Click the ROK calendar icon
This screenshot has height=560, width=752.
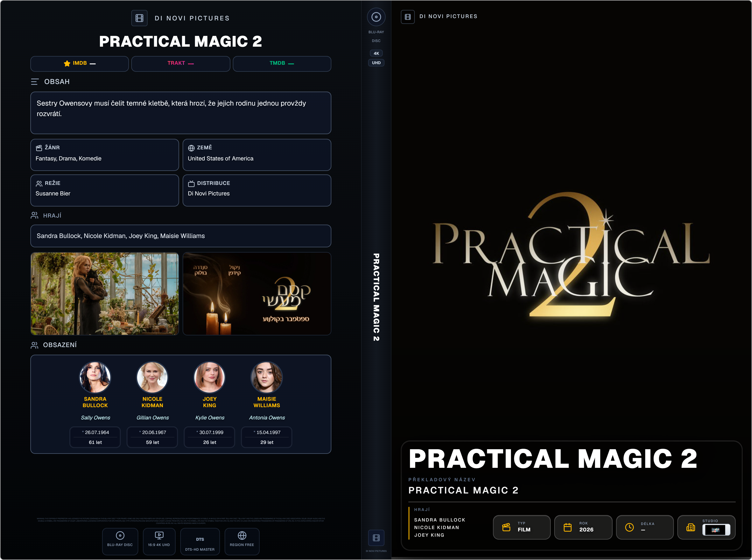click(568, 527)
